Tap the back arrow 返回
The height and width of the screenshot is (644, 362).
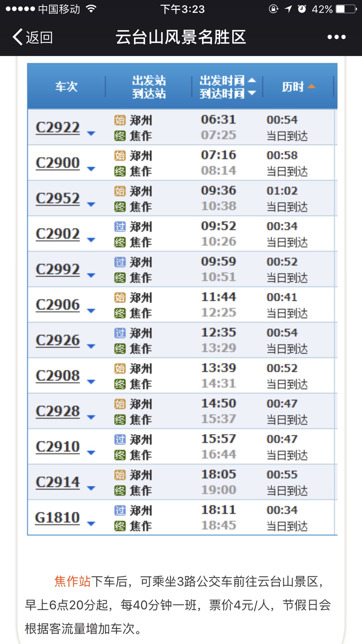[x=33, y=37]
